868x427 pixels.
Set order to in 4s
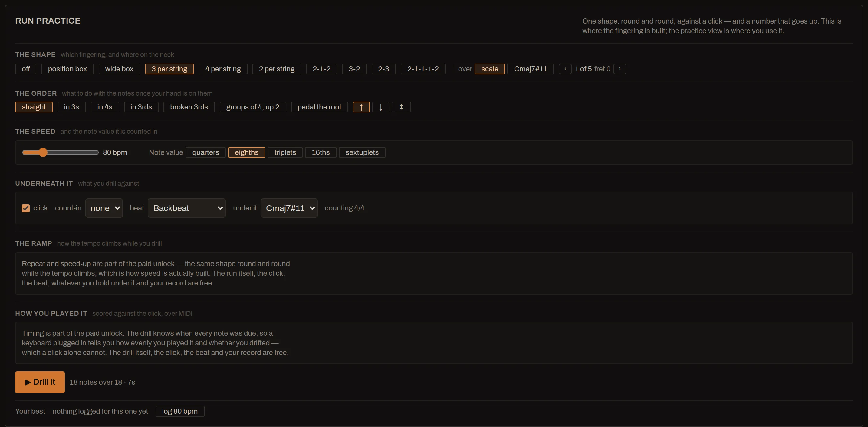click(x=105, y=107)
